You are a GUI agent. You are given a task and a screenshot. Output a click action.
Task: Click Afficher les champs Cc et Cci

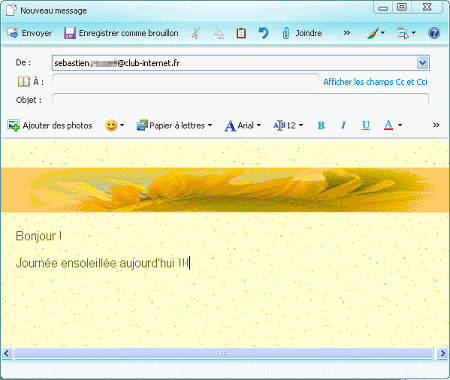pyautogui.click(x=375, y=82)
